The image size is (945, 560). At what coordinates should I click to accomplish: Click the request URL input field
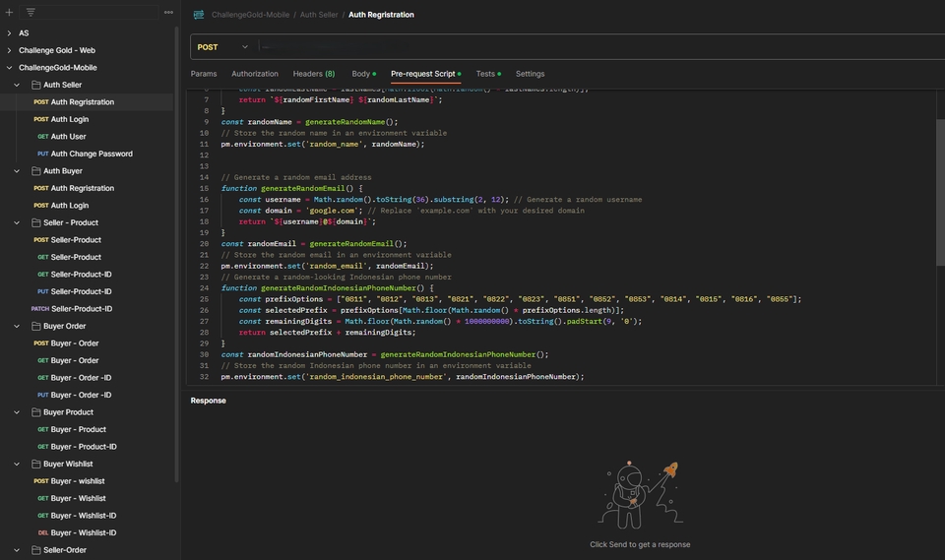[x=601, y=47]
